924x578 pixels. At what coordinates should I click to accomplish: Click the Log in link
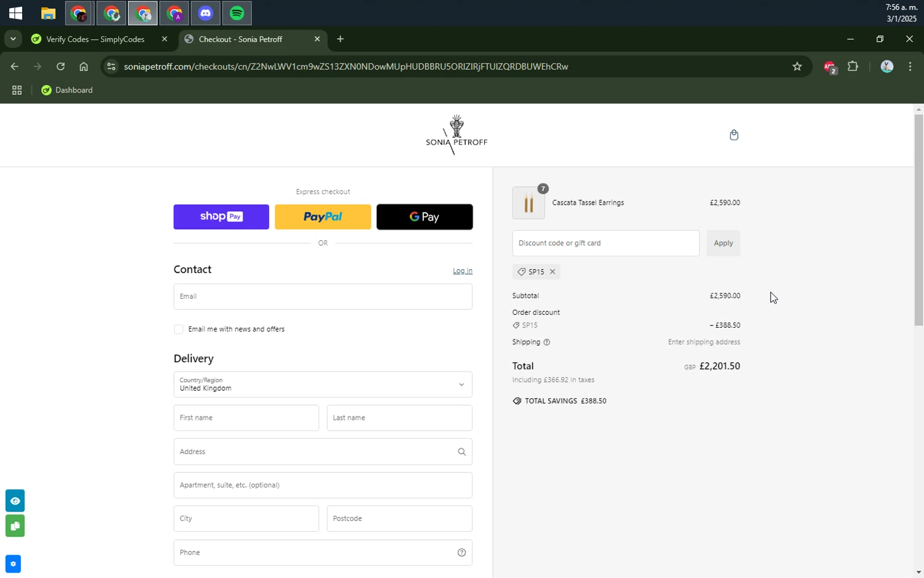pos(463,271)
